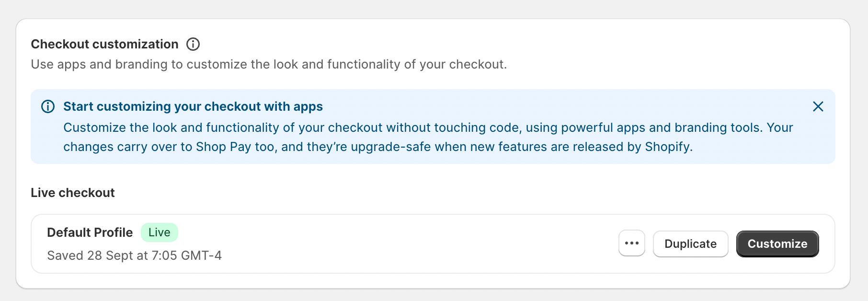
Task: Select the Default Profile name
Action: [x=90, y=232]
